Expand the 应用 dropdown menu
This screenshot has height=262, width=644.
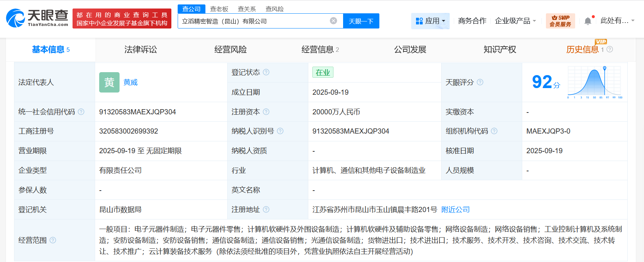click(x=430, y=21)
